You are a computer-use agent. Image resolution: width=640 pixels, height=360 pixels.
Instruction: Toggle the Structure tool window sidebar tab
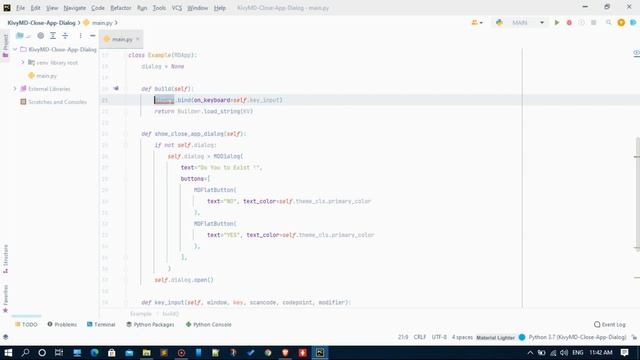coord(5,259)
